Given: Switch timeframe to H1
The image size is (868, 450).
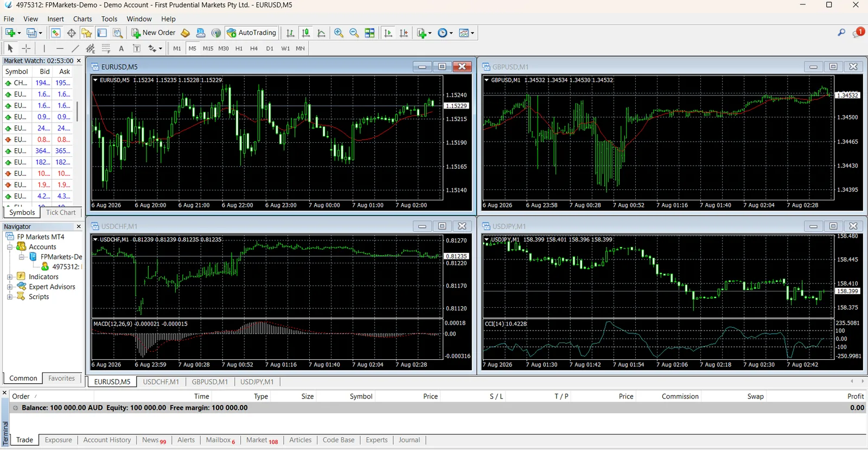Looking at the screenshot, I should pos(239,48).
